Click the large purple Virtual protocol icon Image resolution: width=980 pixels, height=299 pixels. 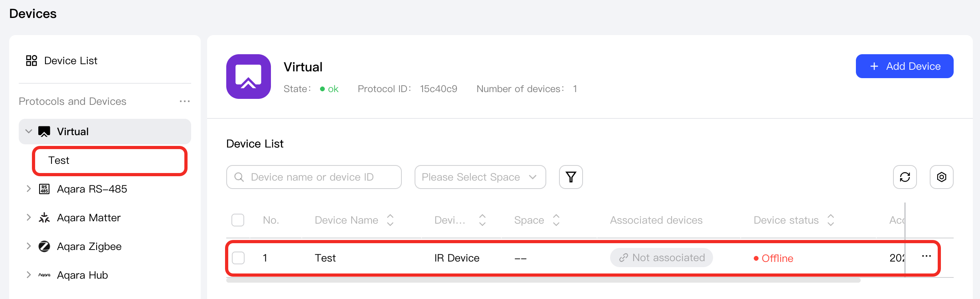(x=249, y=77)
